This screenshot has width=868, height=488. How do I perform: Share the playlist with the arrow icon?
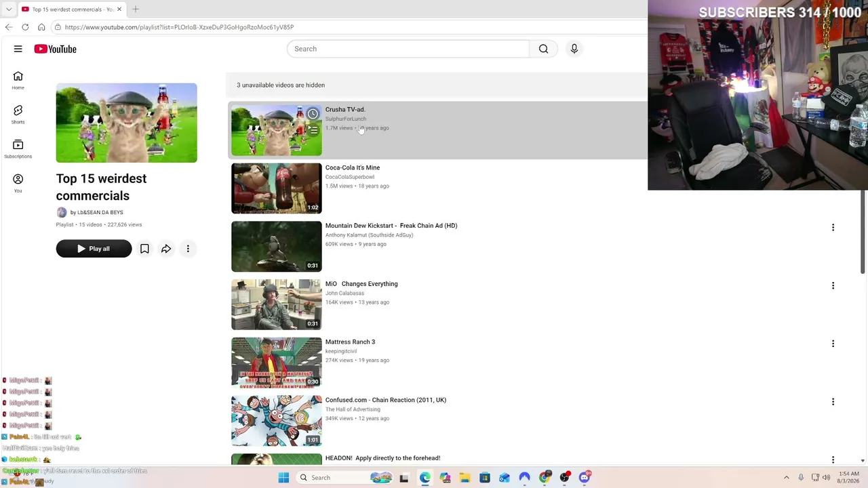[x=166, y=249]
